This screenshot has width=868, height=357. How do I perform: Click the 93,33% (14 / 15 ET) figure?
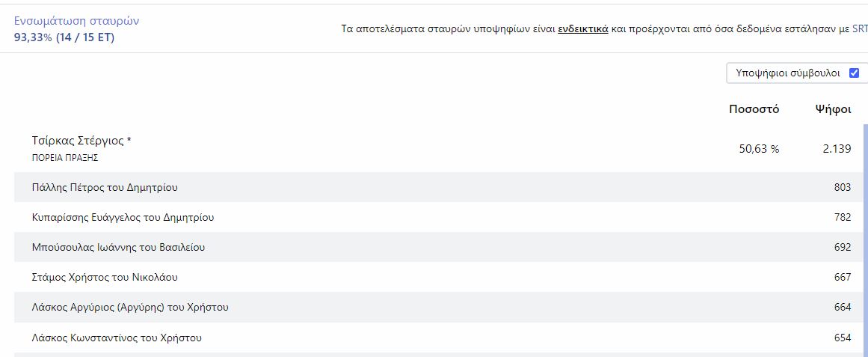click(x=64, y=37)
